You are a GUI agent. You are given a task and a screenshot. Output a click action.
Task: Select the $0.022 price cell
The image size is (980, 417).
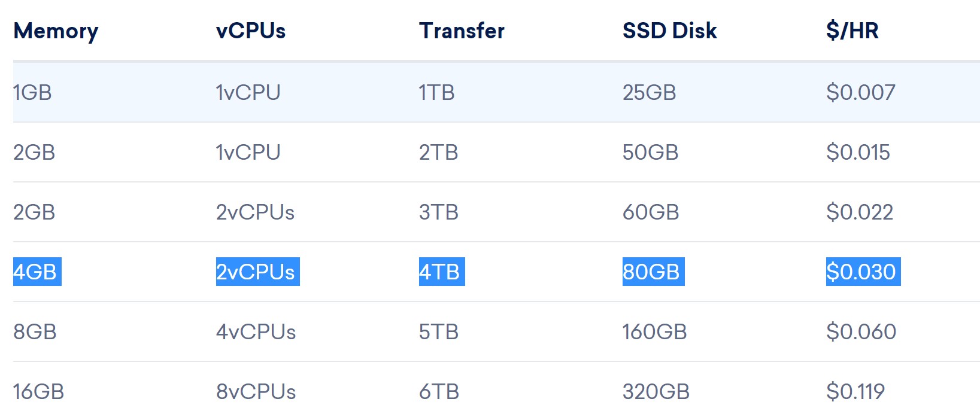(860, 212)
